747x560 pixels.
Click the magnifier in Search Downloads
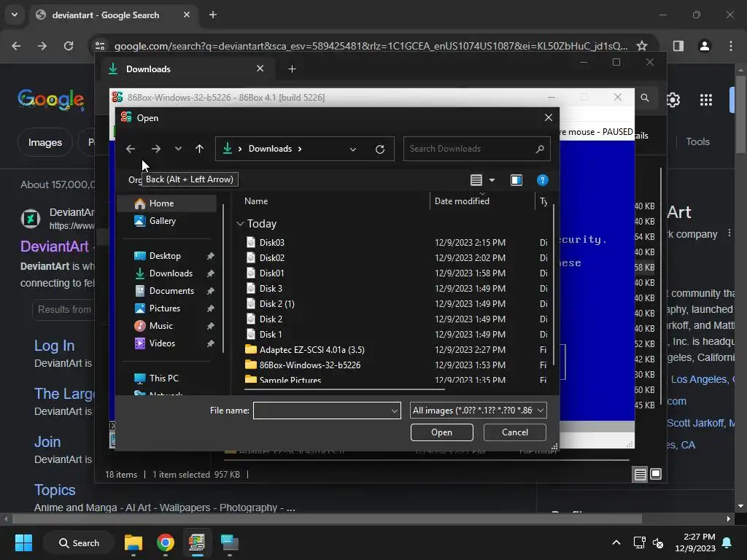[x=540, y=149]
